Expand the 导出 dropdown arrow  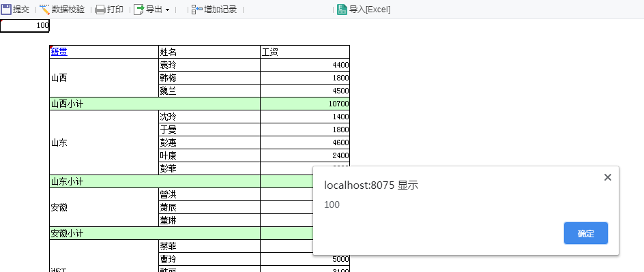(168, 10)
